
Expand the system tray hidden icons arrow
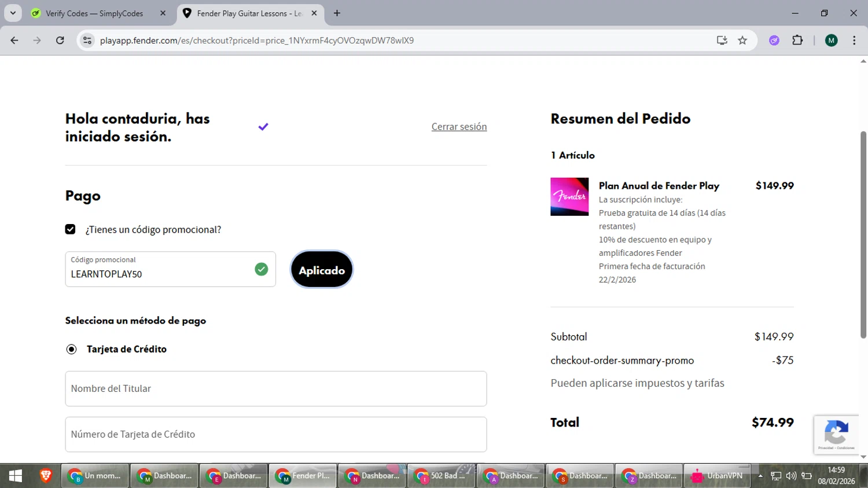tap(760, 476)
